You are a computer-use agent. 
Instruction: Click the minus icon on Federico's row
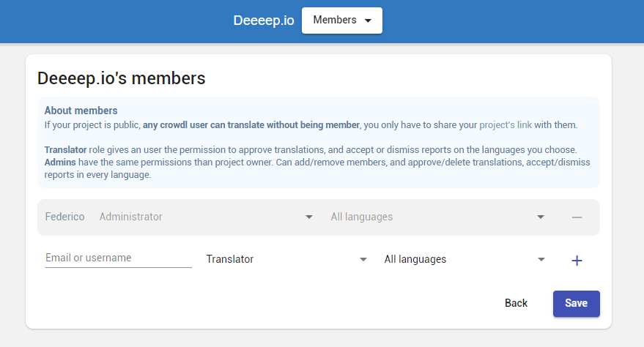click(x=577, y=217)
